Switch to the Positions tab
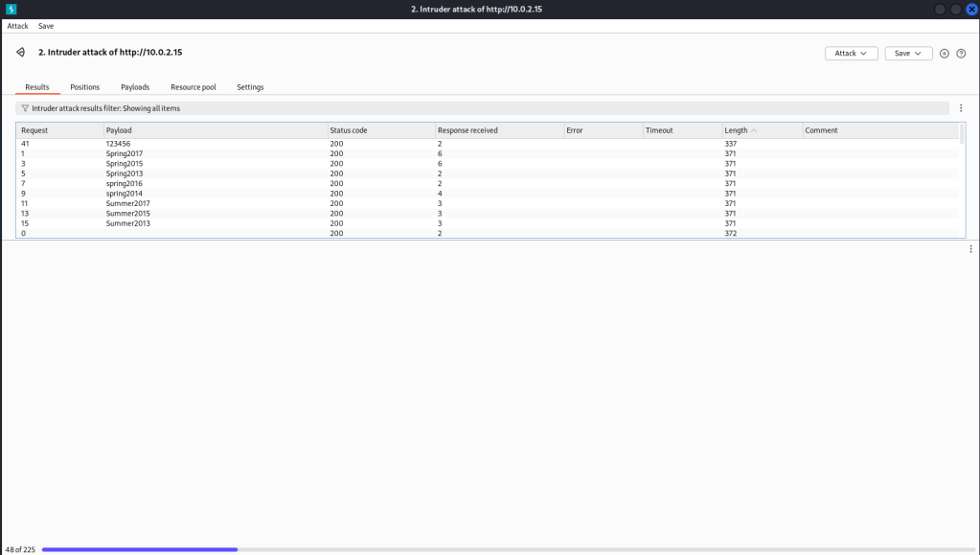The image size is (980, 555). [84, 87]
